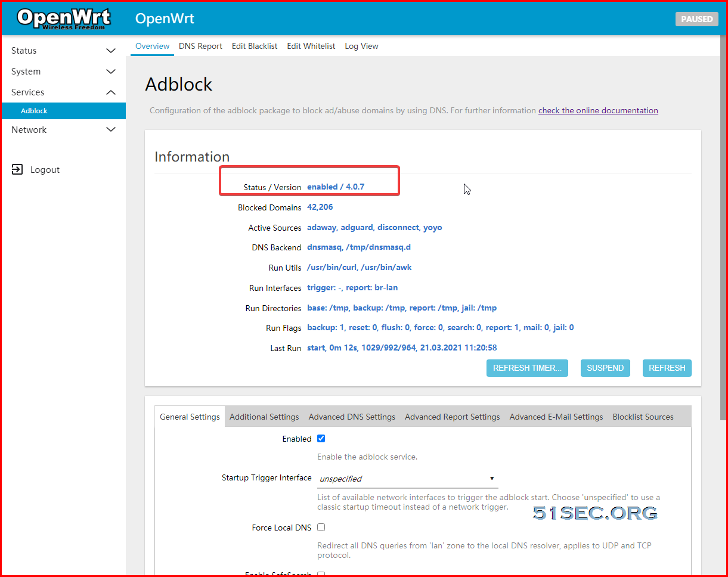Open the Network sidebar section
The height and width of the screenshot is (577, 728).
(x=64, y=130)
